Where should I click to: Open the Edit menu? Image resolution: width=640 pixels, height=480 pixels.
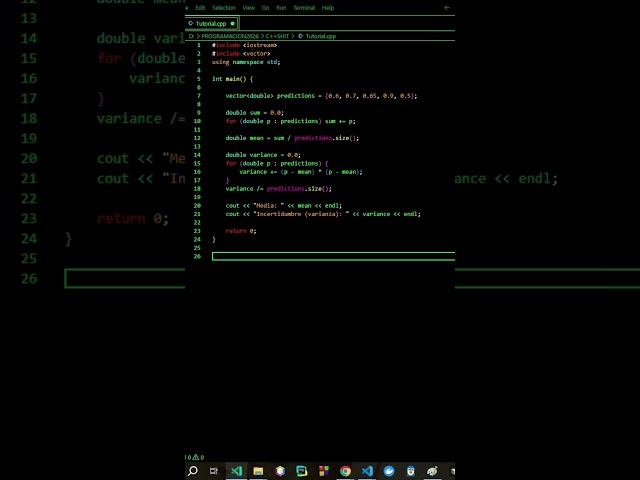coord(200,8)
